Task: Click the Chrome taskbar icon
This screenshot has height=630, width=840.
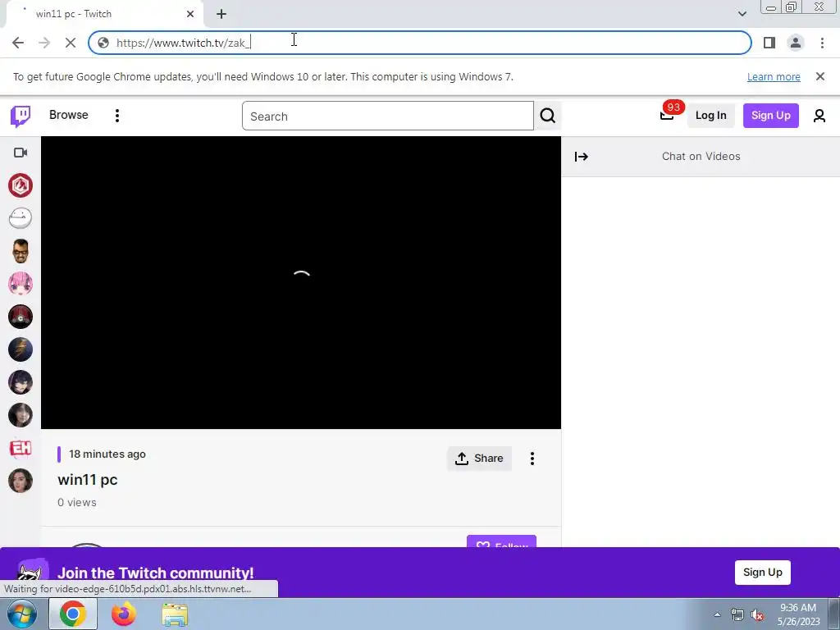Action: [73, 614]
